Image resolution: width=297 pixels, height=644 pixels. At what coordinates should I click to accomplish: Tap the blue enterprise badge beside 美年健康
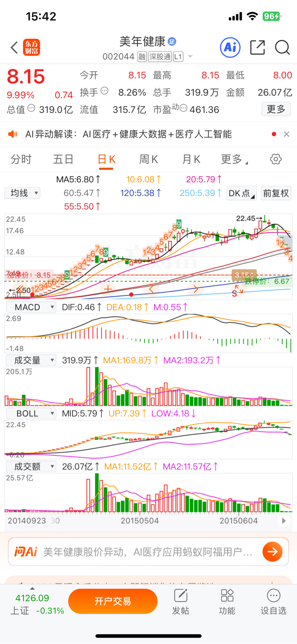pyautogui.click(x=172, y=41)
